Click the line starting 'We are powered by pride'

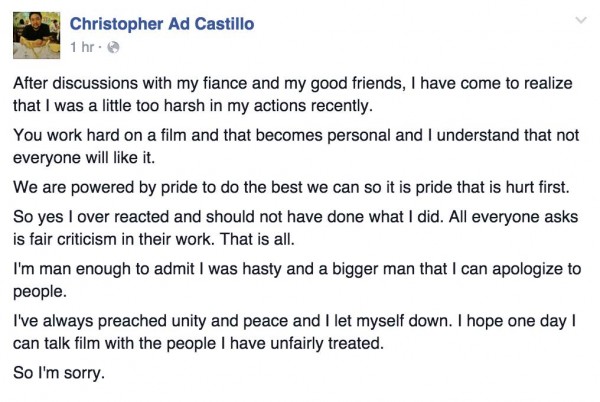(291, 187)
